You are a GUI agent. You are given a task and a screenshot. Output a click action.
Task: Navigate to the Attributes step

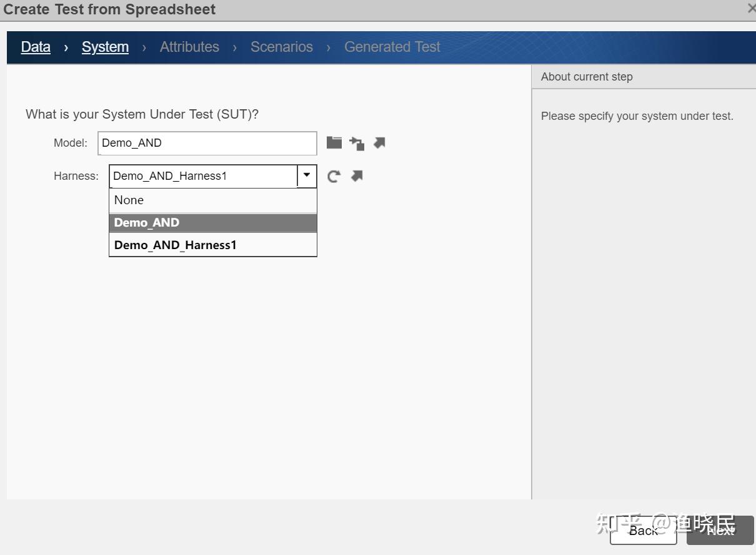click(x=189, y=47)
